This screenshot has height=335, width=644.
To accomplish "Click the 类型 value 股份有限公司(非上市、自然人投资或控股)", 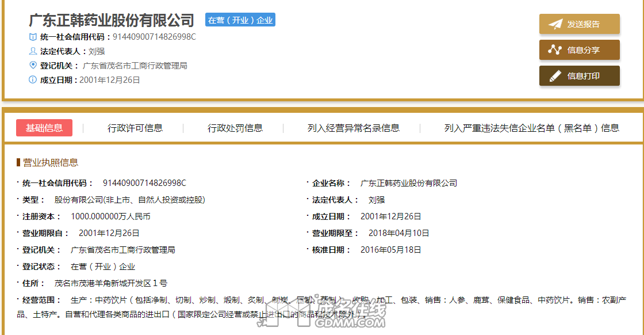I will [x=129, y=200].
